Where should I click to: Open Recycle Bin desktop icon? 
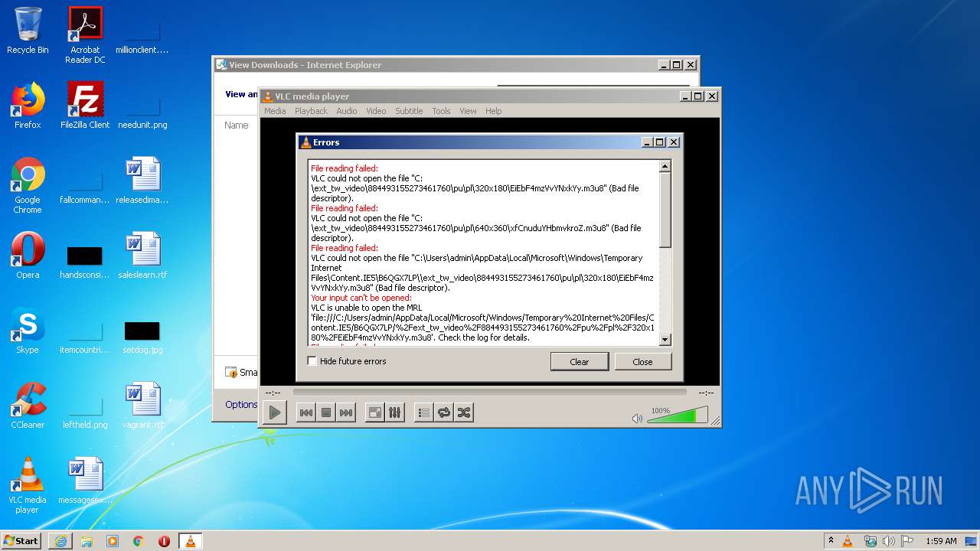[x=28, y=31]
